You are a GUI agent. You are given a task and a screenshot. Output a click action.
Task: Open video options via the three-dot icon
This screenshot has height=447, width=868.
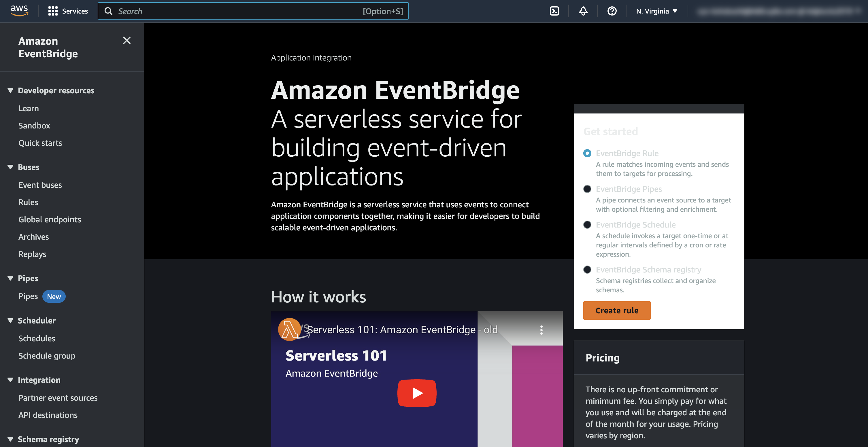(541, 330)
